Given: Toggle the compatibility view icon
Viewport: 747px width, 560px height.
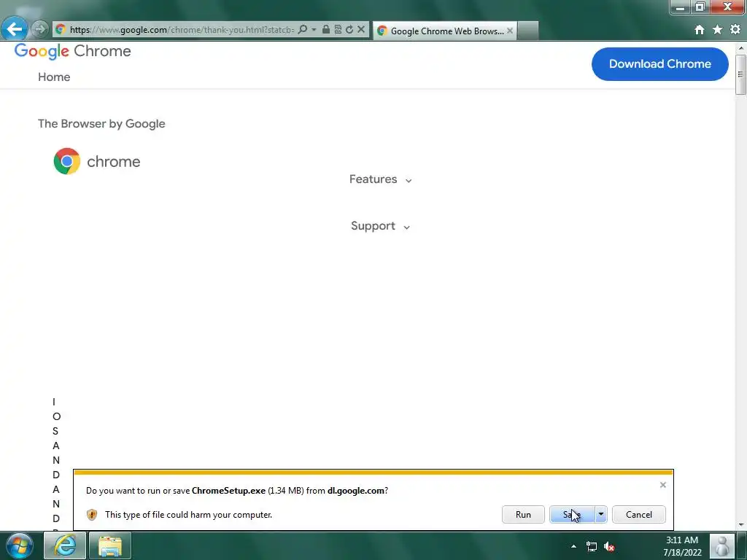Looking at the screenshot, I should (x=338, y=29).
